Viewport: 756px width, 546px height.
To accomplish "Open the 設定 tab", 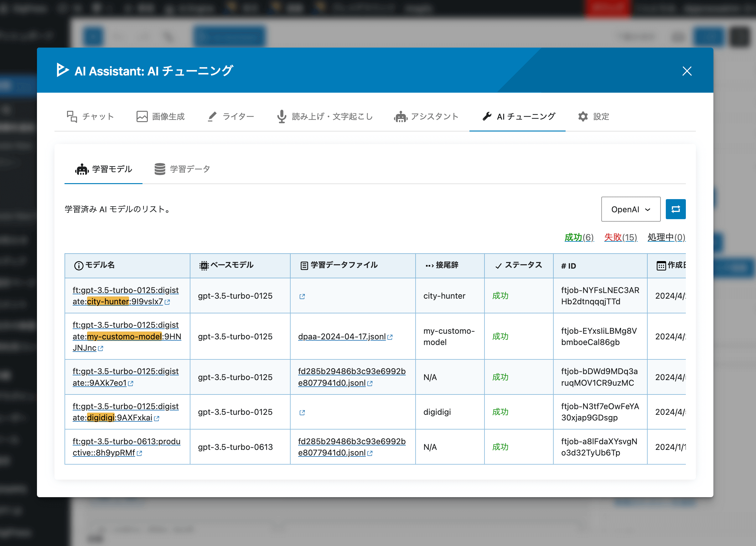I will click(593, 116).
